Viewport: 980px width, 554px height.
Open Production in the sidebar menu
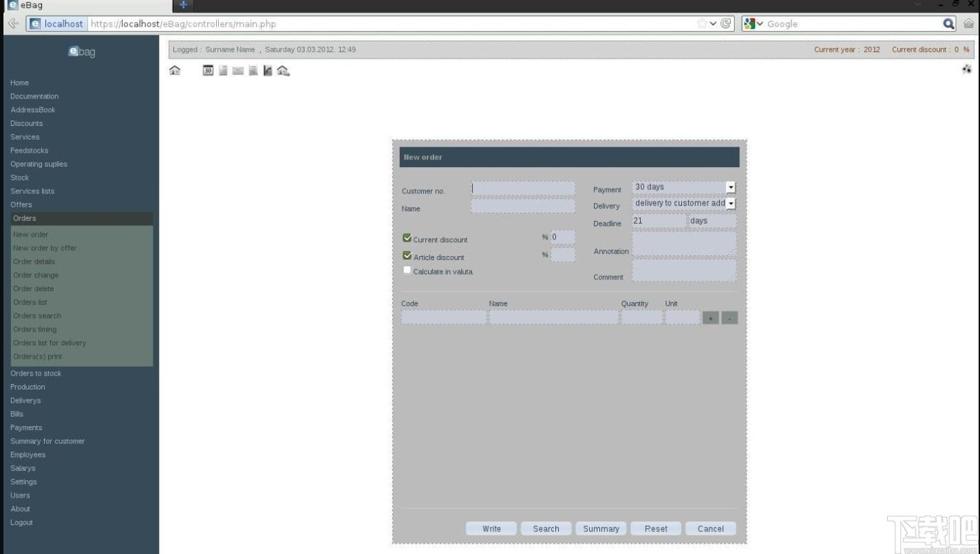click(x=28, y=387)
